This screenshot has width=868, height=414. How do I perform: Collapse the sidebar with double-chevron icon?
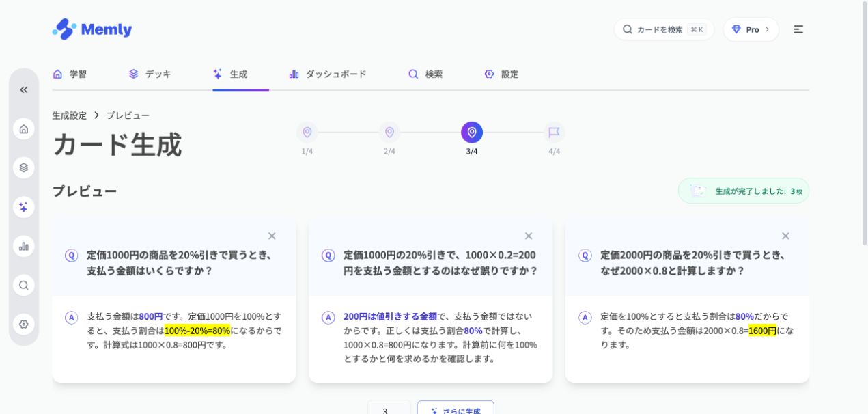pyautogui.click(x=24, y=89)
